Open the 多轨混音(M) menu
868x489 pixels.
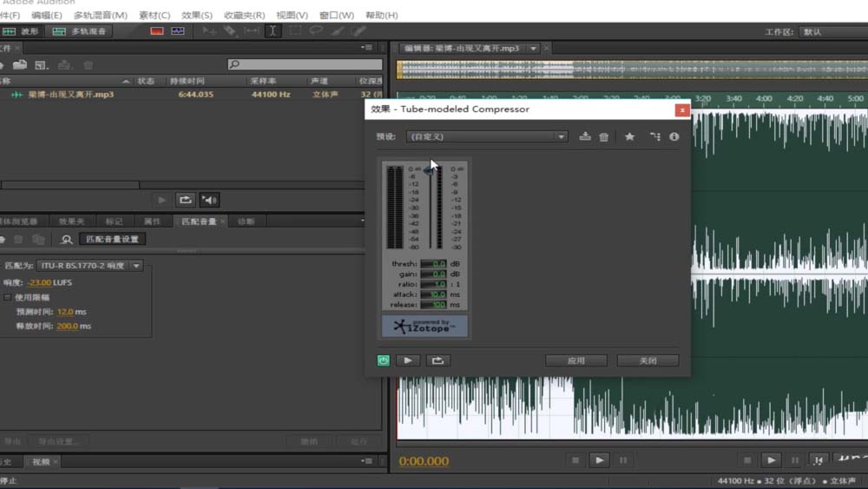[x=100, y=15]
